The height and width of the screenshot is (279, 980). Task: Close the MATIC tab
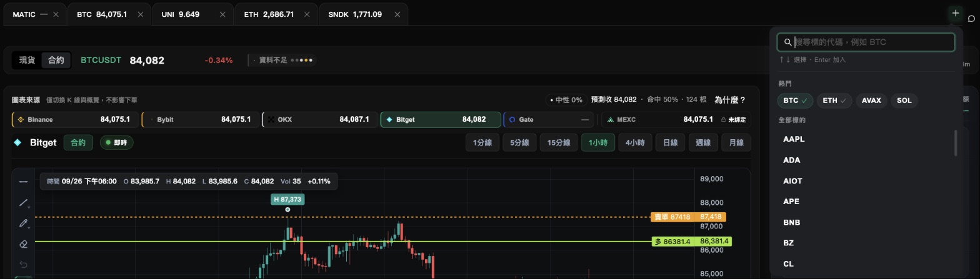point(56,14)
